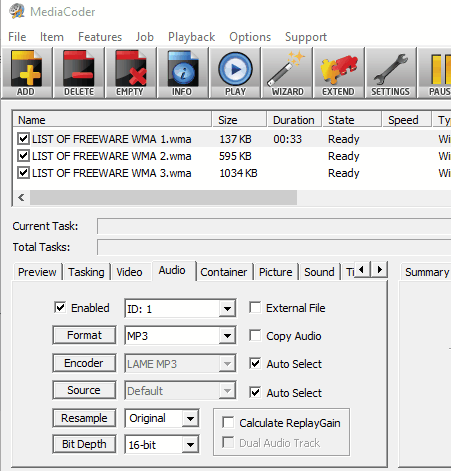Open the Features menu

100,37
